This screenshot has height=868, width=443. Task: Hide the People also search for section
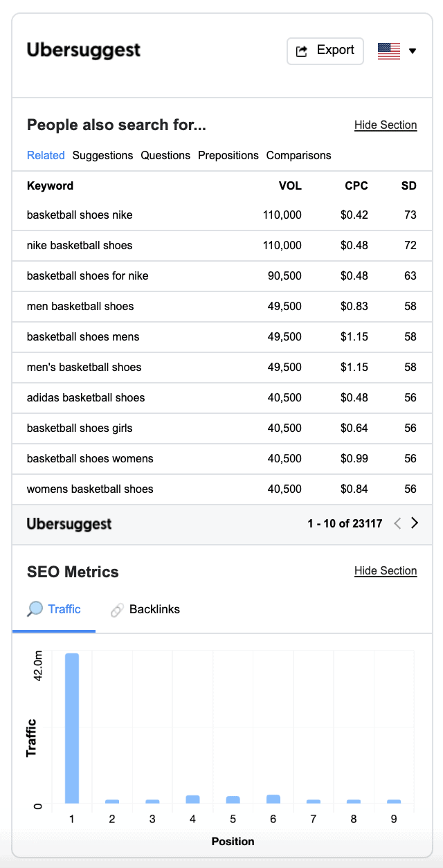(386, 125)
